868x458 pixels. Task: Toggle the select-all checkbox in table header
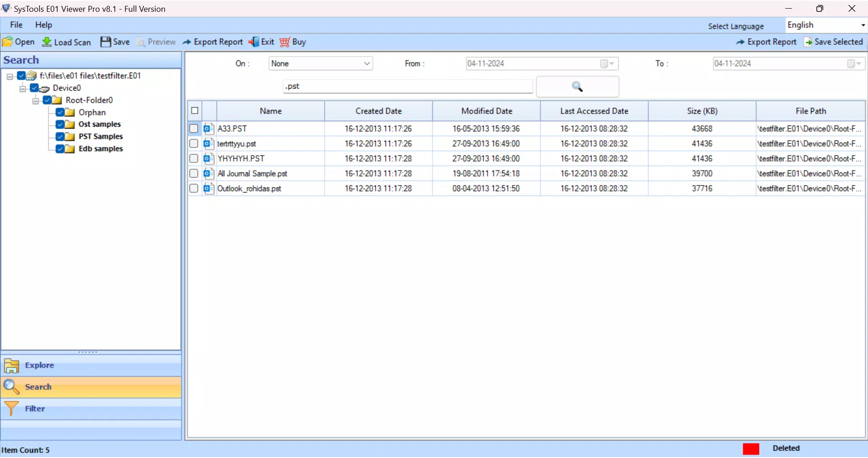pos(195,110)
